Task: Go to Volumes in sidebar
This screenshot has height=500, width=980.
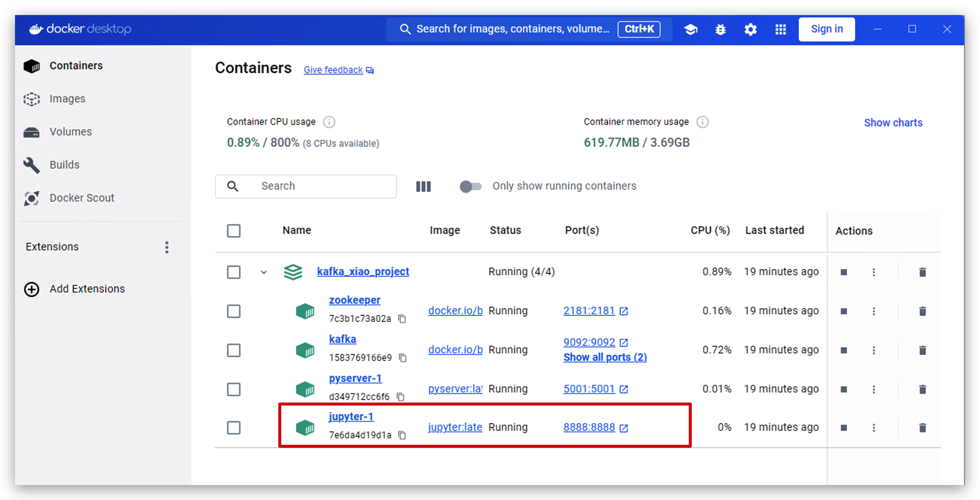Action: click(71, 132)
